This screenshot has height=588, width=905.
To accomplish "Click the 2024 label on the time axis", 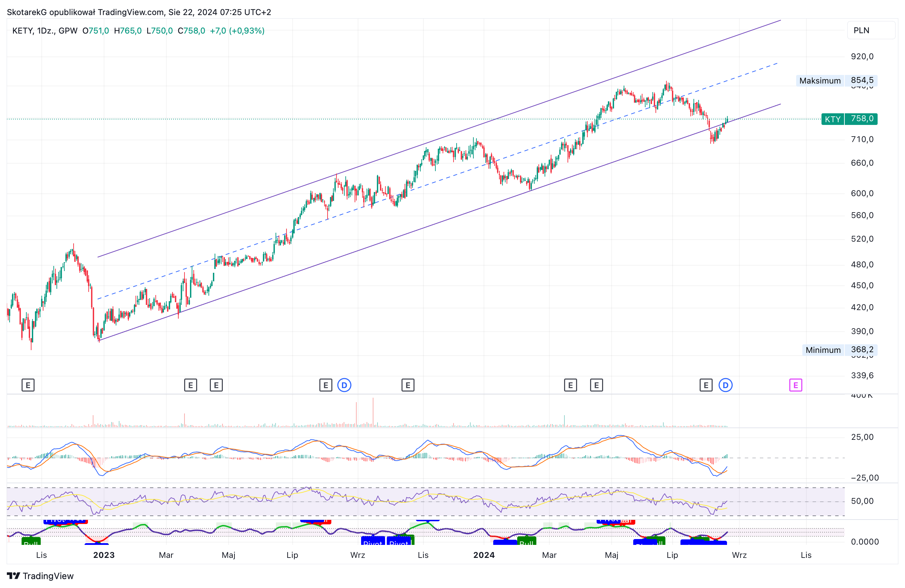I will click(x=484, y=555).
